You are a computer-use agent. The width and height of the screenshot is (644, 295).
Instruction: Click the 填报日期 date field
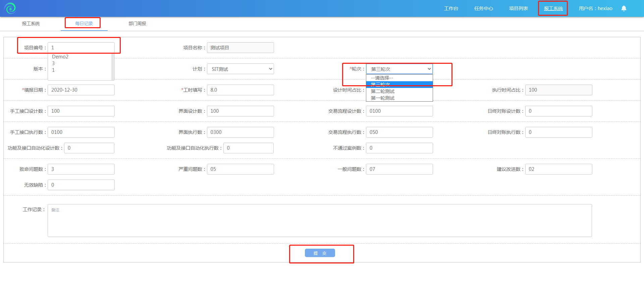pyautogui.click(x=81, y=90)
